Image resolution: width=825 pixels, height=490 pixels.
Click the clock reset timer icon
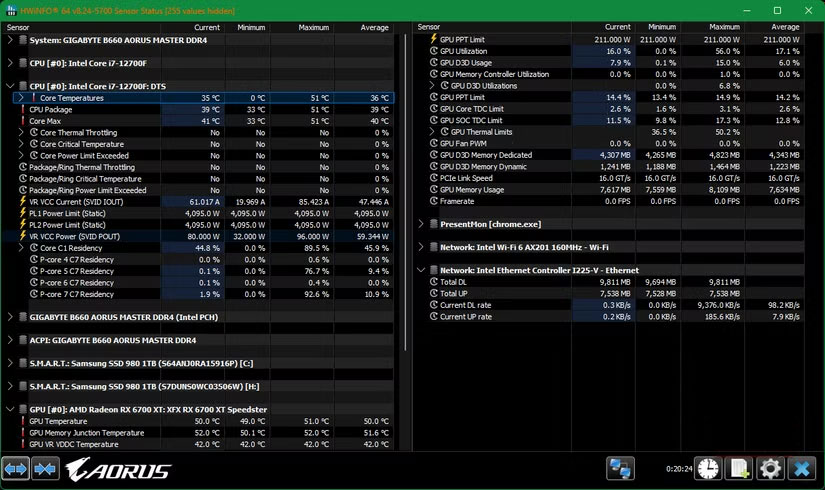click(708, 468)
